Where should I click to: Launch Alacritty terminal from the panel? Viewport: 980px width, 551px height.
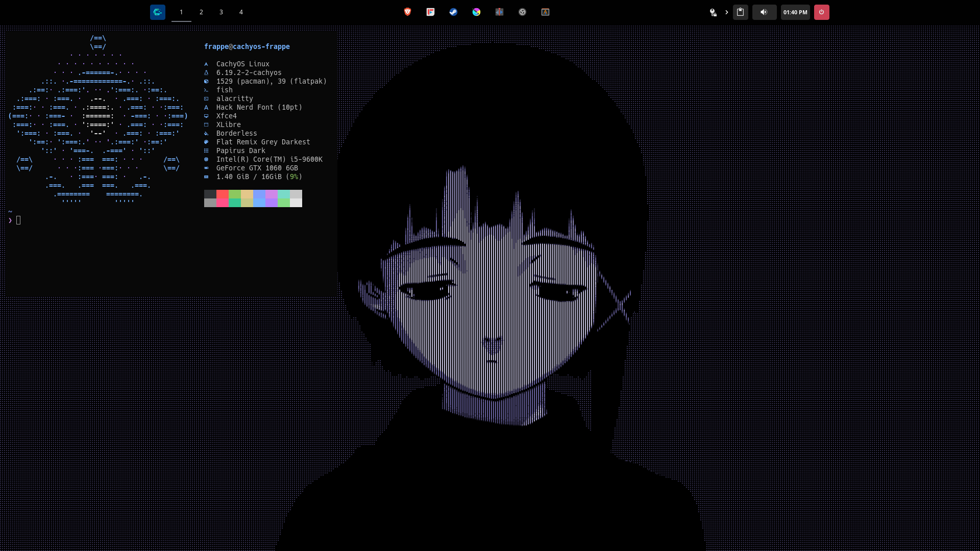point(545,12)
